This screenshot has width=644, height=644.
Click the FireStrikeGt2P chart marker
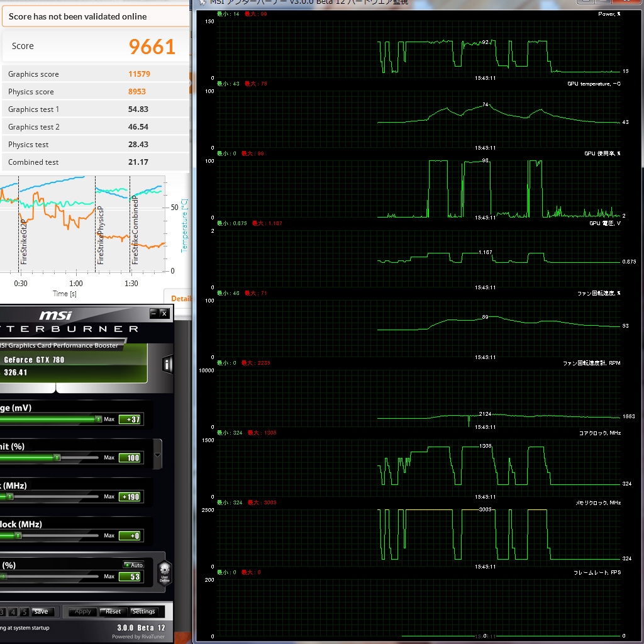point(23,242)
